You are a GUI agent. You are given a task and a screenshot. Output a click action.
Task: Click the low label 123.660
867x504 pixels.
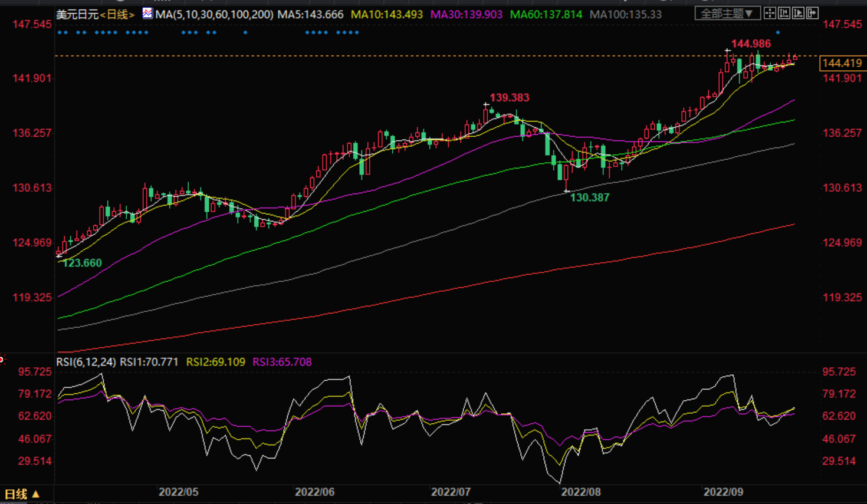pyautogui.click(x=82, y=263)
